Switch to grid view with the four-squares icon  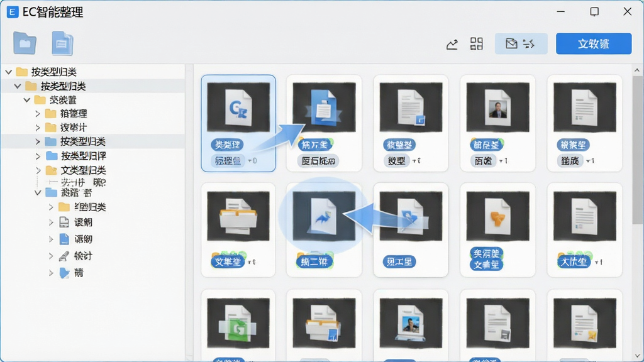(x=477, y=44)
